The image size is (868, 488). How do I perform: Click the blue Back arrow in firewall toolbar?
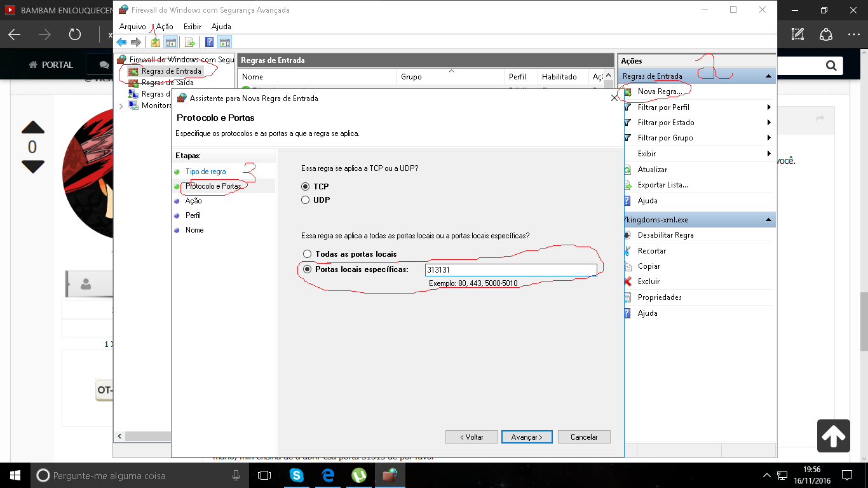pyautogui.click(x=121, y=43)
